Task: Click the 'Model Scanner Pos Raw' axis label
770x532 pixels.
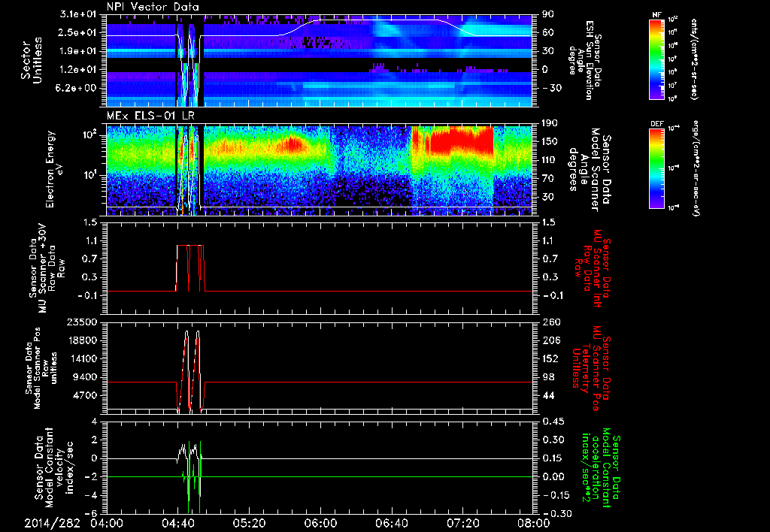Action: 41,368
